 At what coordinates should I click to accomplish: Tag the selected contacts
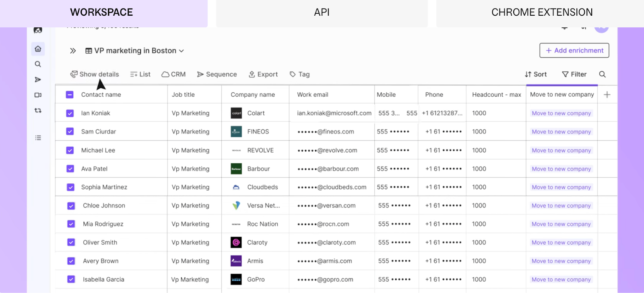point(300,74)
